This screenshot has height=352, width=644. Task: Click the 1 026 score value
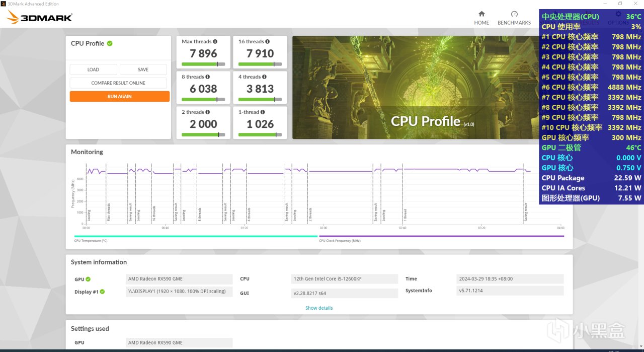pyautogui.click(x=260, y=124)
